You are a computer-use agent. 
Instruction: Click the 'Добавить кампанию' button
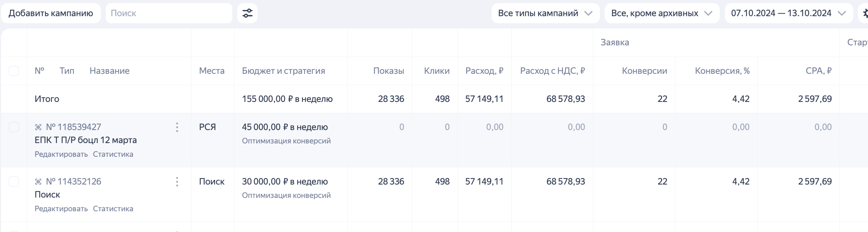[51, 13]
